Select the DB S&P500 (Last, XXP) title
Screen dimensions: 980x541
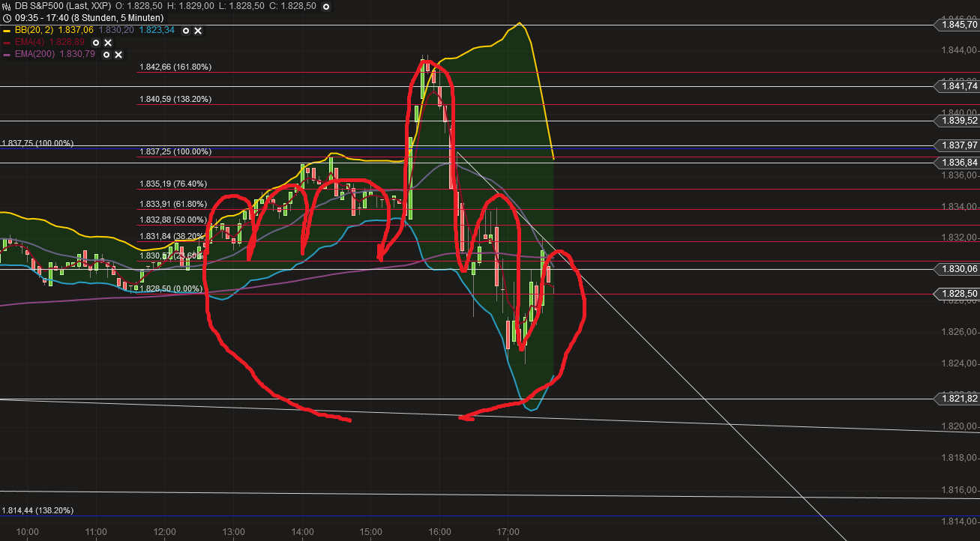point(61,5)
